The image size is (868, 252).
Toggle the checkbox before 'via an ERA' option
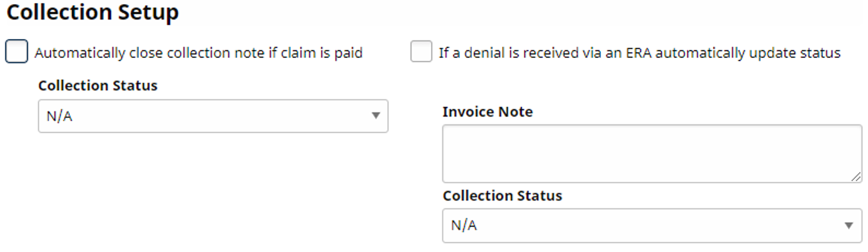[x=421, y=52]
